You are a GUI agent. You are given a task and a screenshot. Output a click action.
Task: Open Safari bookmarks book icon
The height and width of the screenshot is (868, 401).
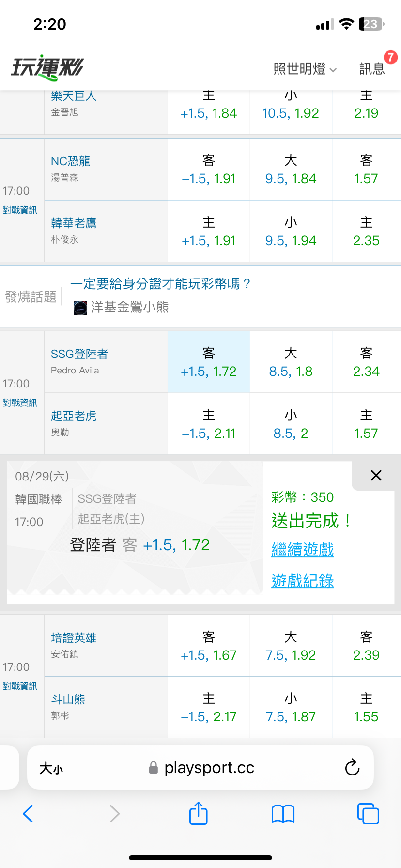[283, 814]
